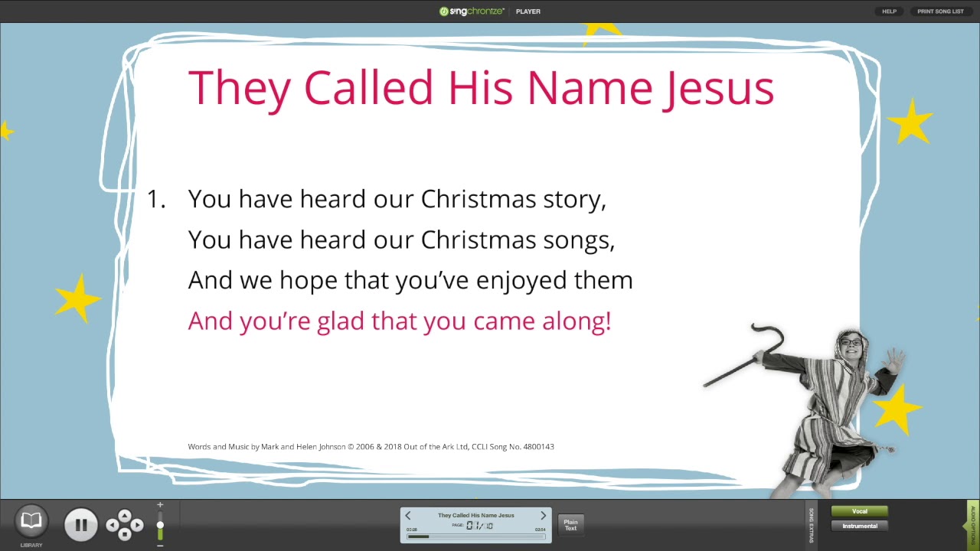Increase volume with the plus icon
980x551 pixels.
[x=160, y=504]
